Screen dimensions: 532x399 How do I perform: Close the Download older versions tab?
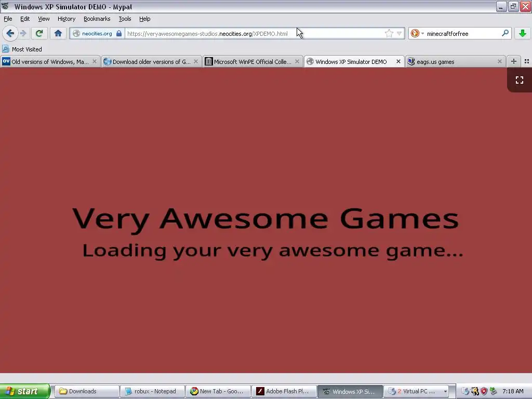(x=196, y=61)
